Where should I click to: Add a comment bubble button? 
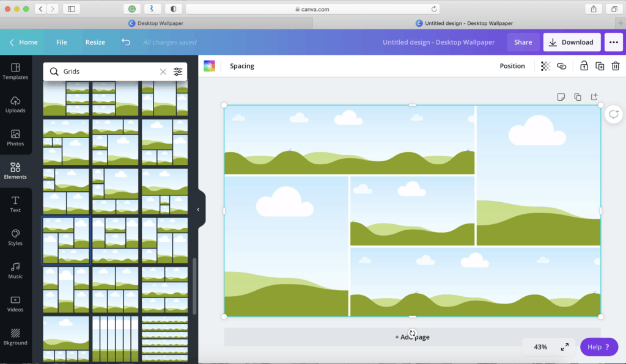(614, 115)
